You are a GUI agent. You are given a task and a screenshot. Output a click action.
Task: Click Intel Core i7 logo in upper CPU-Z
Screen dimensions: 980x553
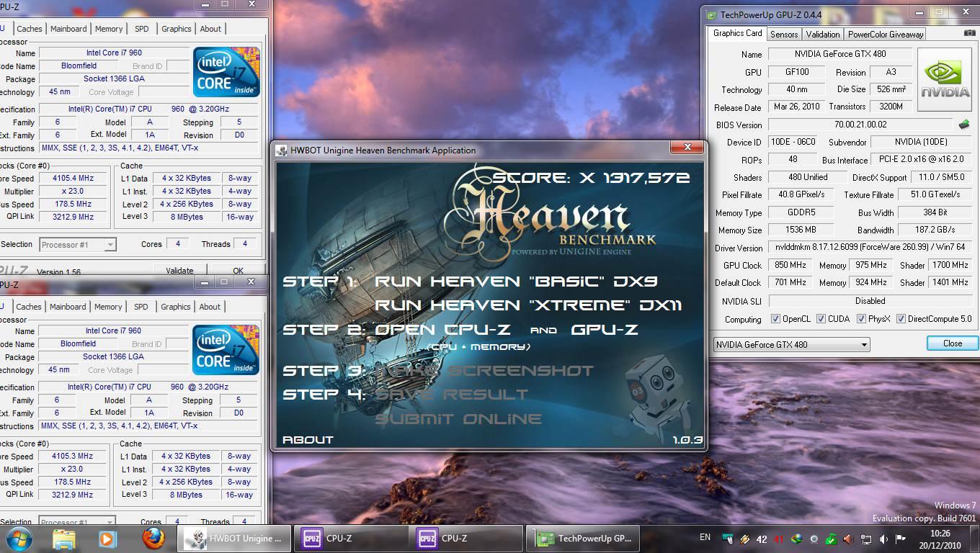click(x=227, y=72)
